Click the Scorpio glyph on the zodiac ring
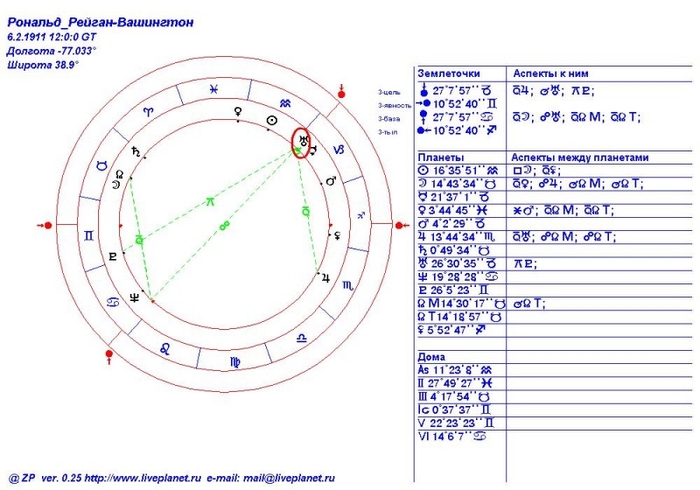700x490 pixels. [x=349, y=285]
